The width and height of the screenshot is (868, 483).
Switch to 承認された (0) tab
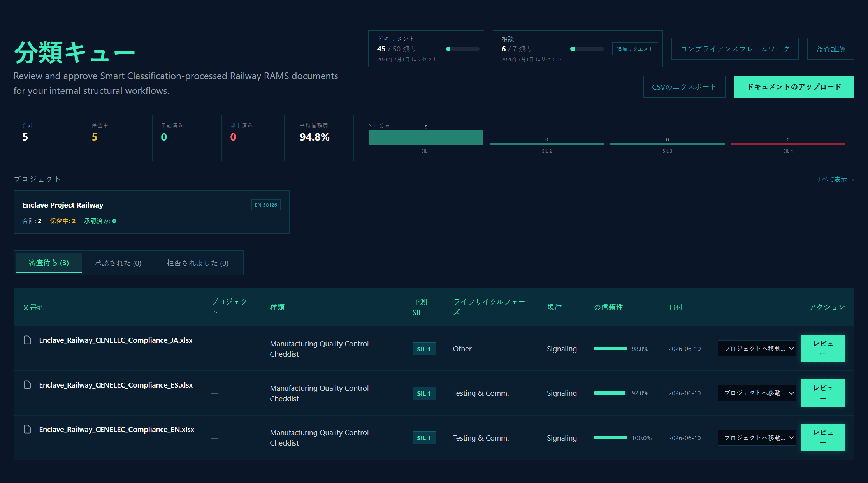point(118,263)
